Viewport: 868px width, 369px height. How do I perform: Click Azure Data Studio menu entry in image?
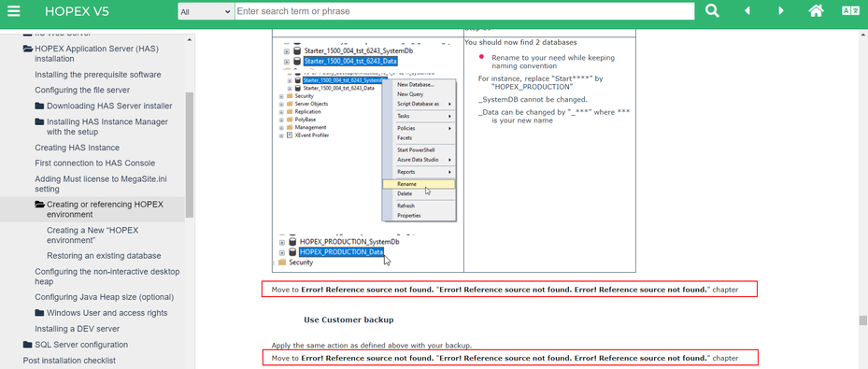tap(418, 160)
